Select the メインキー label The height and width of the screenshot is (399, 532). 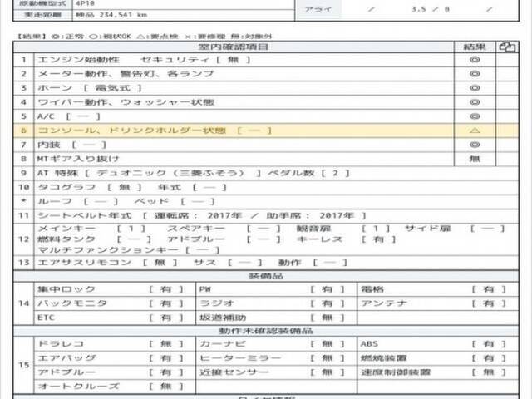tap(66, 229)
